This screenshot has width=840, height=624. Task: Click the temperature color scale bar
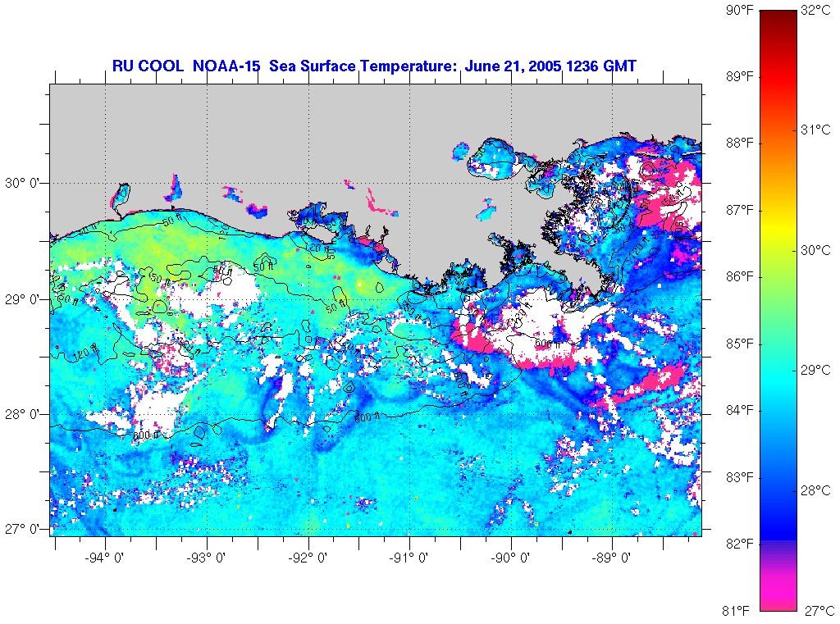778,310
